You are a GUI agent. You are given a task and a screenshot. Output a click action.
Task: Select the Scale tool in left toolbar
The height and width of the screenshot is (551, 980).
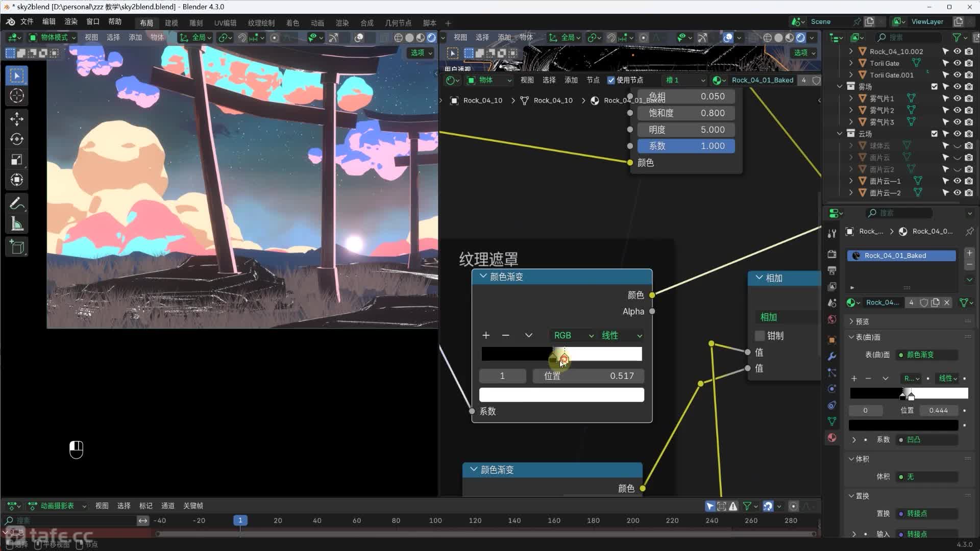[x=17, y=160]
